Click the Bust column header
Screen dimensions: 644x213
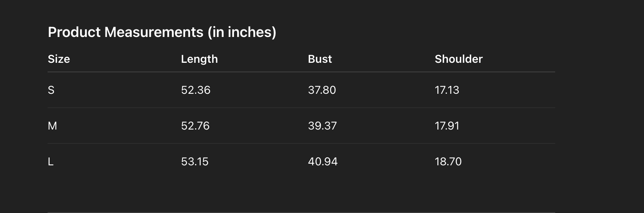tap(320, 59)
